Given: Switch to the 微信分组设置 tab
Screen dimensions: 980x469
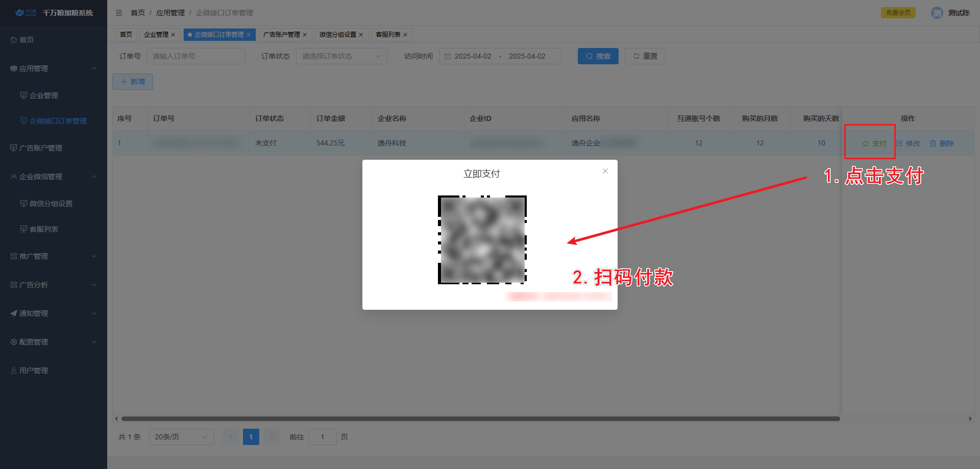Looking at the screenshot, I should (x=337, y=35).
